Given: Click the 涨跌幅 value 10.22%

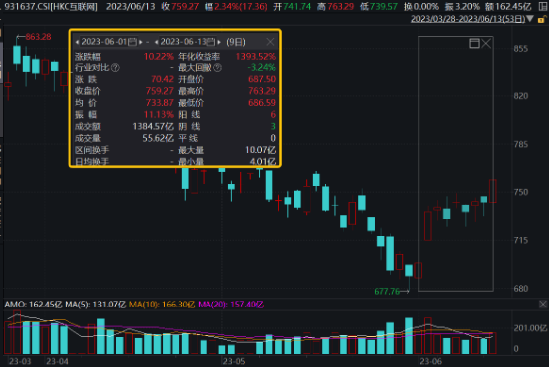Looking at the screenshot, I should (159, 56).
